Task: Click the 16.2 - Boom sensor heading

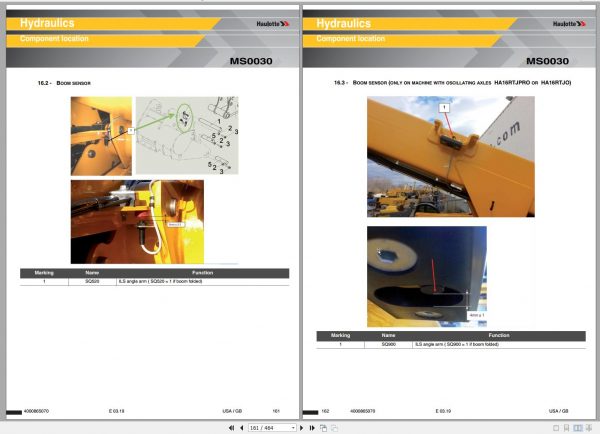Action: 64,83
